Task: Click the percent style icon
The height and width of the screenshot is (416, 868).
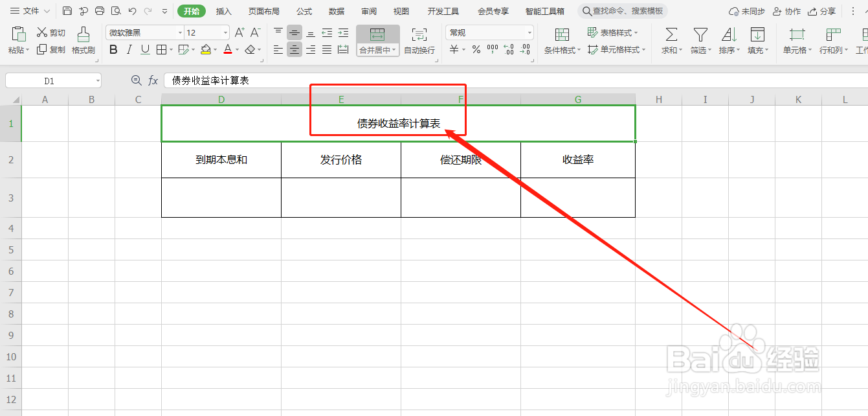Action: [475, 49]
